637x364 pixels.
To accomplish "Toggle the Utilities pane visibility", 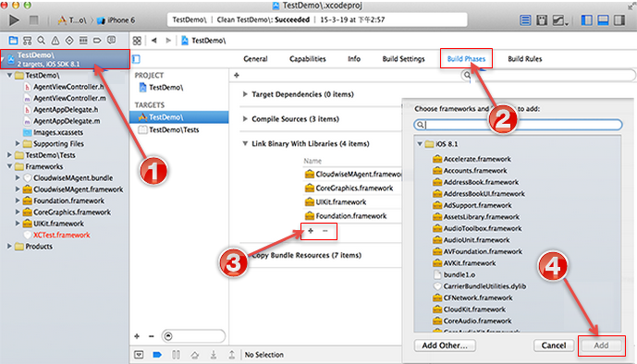I will [619, 20].
